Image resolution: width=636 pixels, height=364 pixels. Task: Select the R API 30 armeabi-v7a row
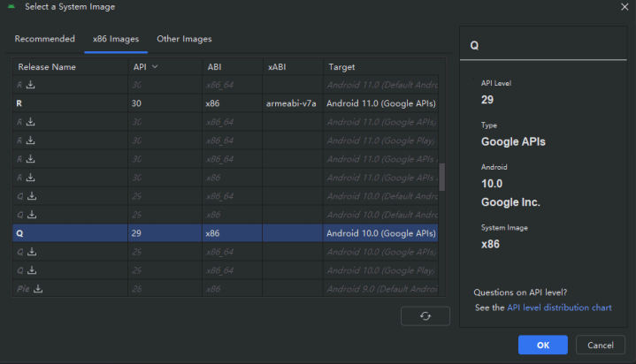click(221, 103)
